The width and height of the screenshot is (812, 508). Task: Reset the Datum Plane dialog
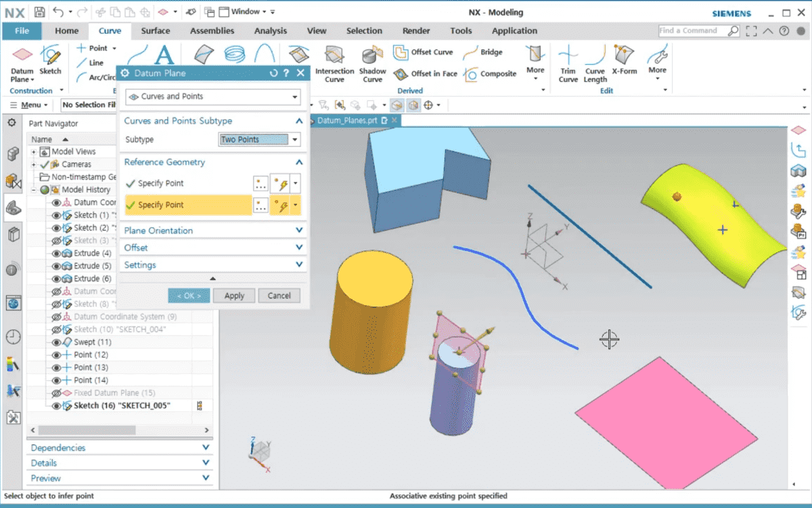click(x=273, y=73)
